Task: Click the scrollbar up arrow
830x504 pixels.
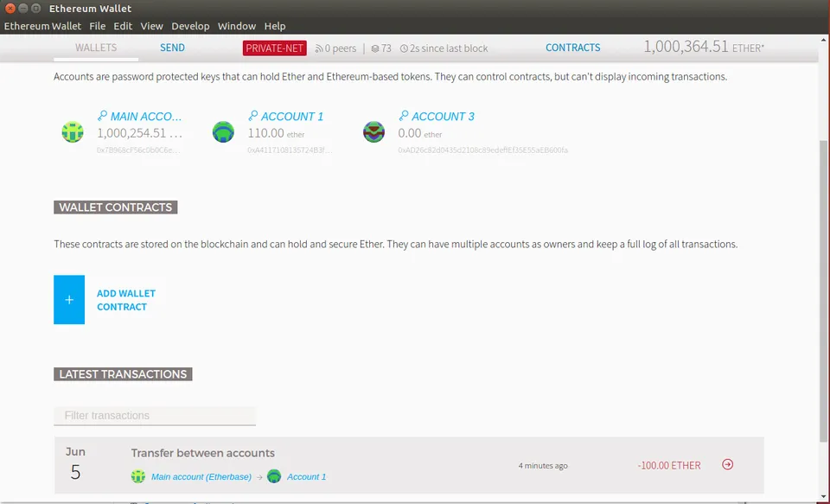Action: pos(824,40)
